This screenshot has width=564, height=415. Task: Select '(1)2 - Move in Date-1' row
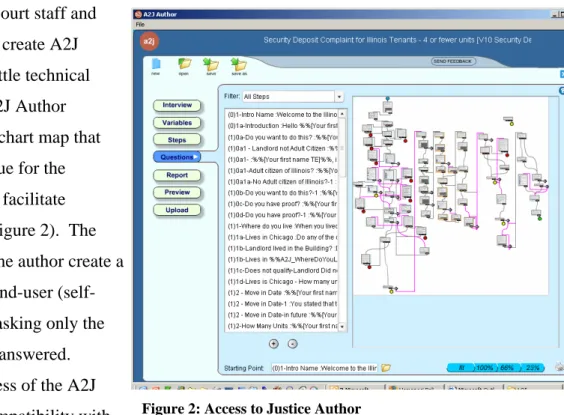[282, 304]
